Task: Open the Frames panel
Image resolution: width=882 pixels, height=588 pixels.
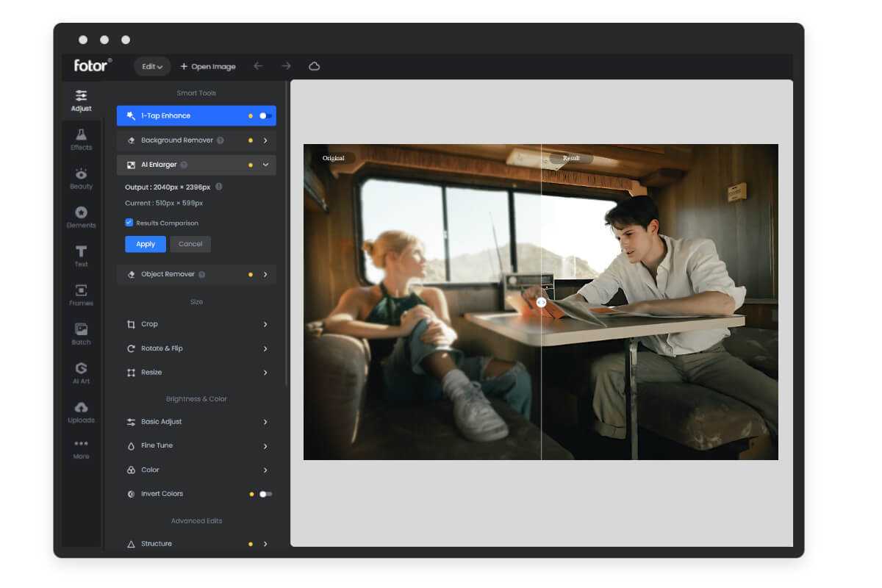Action: 81,294
